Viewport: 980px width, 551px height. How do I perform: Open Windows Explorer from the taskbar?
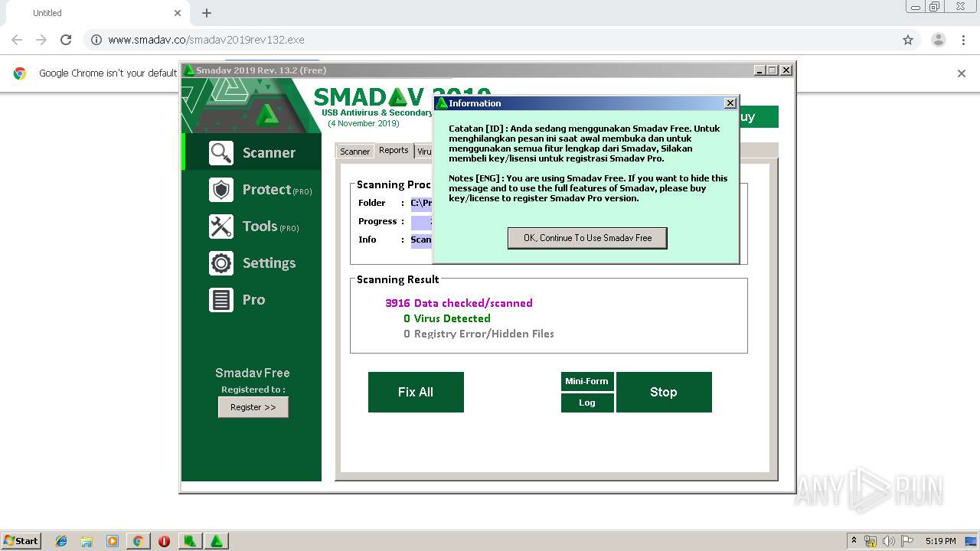pyautogui.click(x=87, y=541)
